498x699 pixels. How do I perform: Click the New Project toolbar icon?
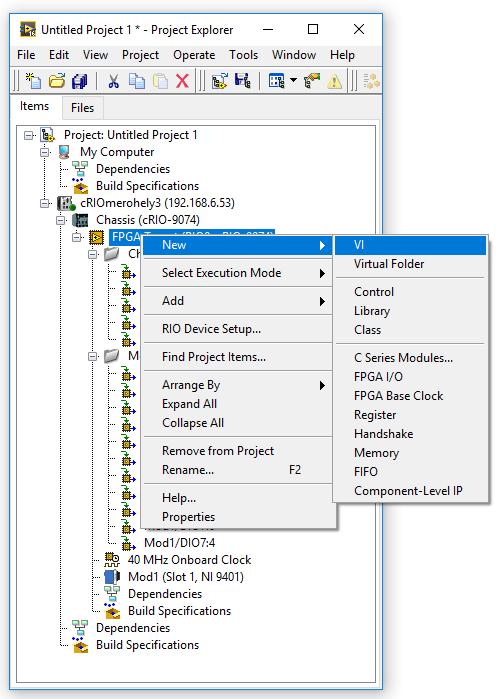pyautogui.click(x=33, y=81)
